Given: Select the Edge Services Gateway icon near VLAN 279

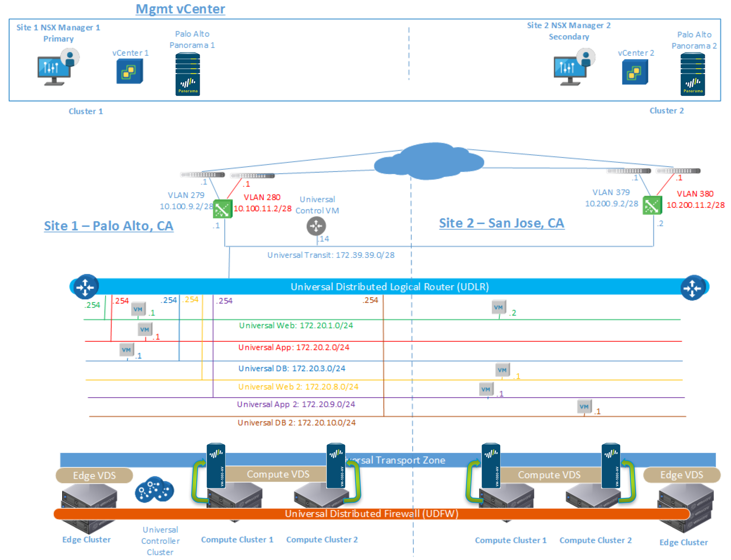Looking at the screenshot, I should (223, 209).
